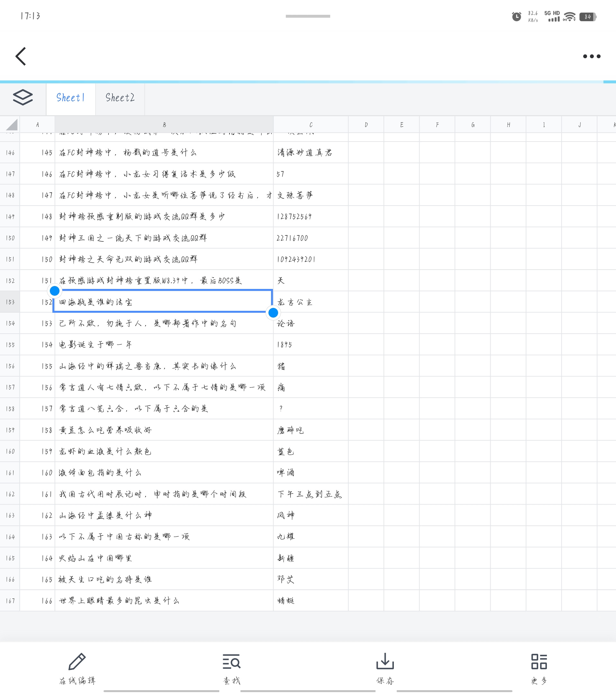The image size is (616, 695).
Task: Select cell containing 龙吉公主
Action: (x=311, y=302)
